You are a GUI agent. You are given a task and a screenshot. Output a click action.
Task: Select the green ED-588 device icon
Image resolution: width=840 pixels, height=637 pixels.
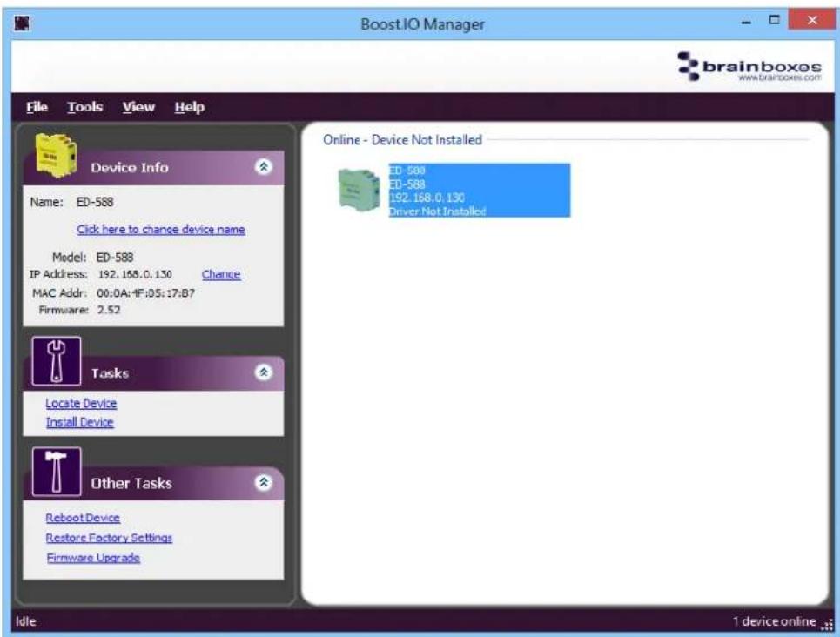coord(359,190)
